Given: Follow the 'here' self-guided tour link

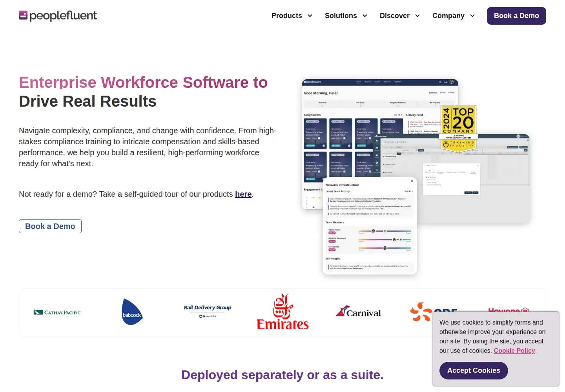Looking at the screenshot, I should [x=243, y=194].
